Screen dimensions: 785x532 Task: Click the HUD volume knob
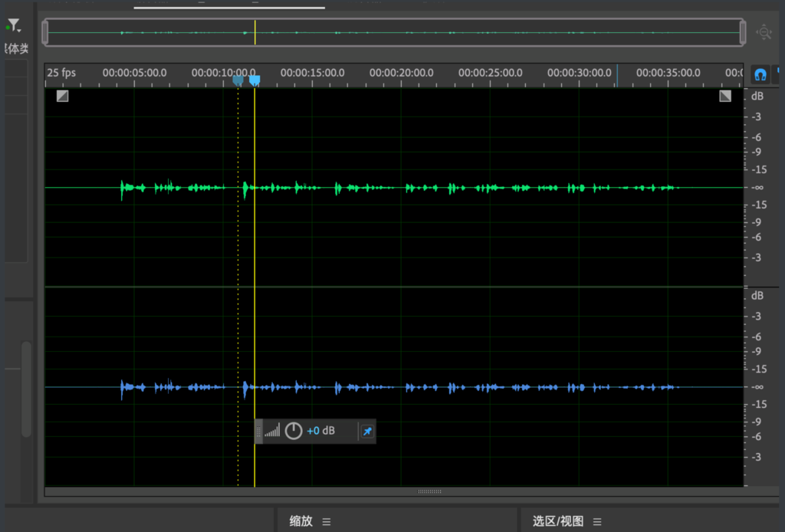click(x=294, y=431)
